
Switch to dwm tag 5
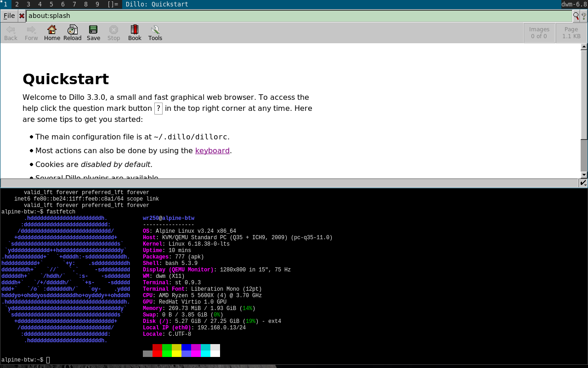point(51,4)
